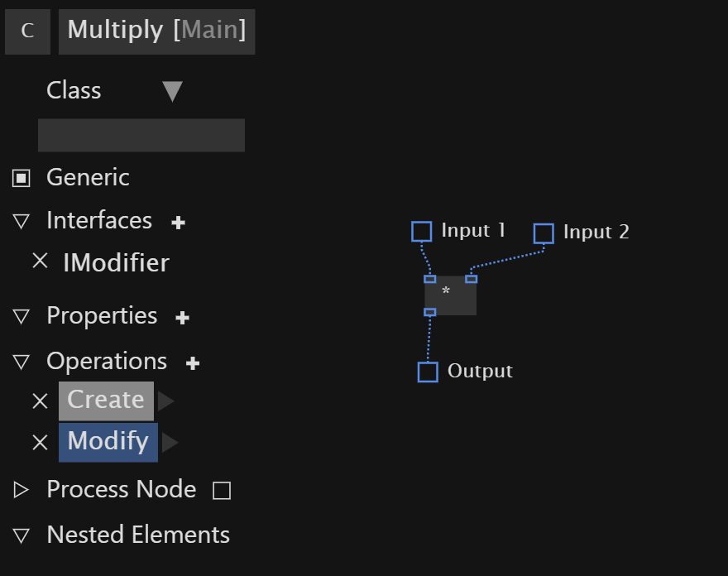
Task: Click the Input 1 port square
Action: pyautogui.click(x=422, y=232)
